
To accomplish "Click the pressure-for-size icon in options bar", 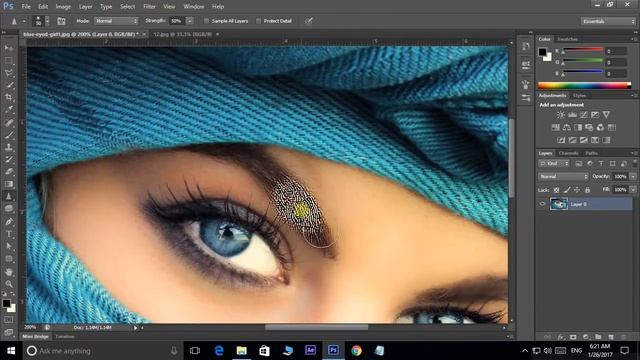I will [x=309, y=21].
